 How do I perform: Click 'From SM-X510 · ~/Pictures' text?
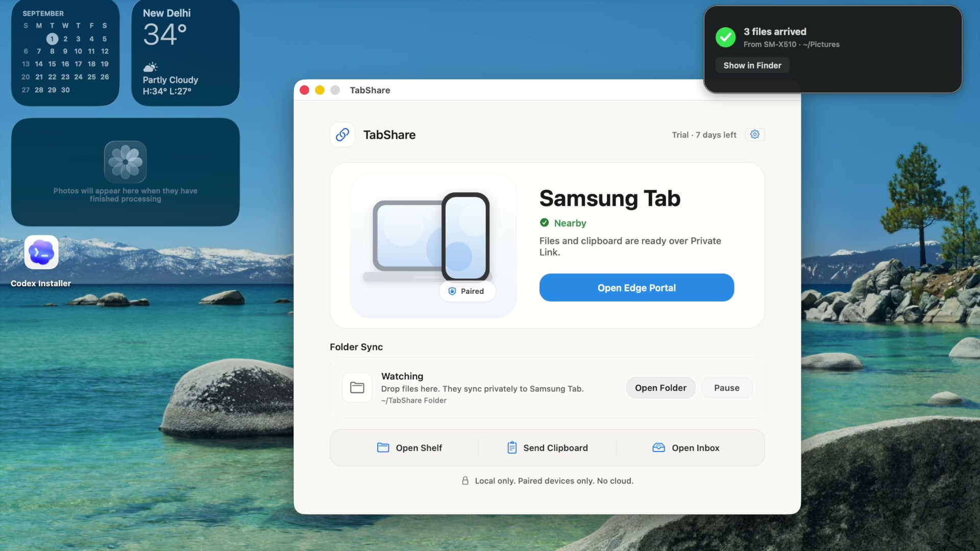pos(791,44)
